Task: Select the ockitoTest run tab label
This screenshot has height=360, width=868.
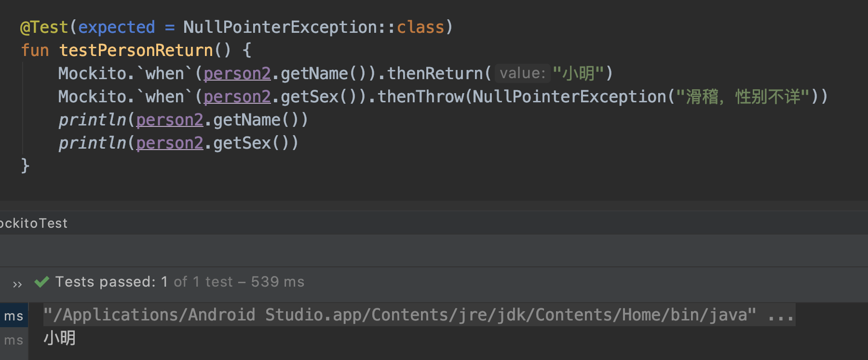Action: coord(33,223)
